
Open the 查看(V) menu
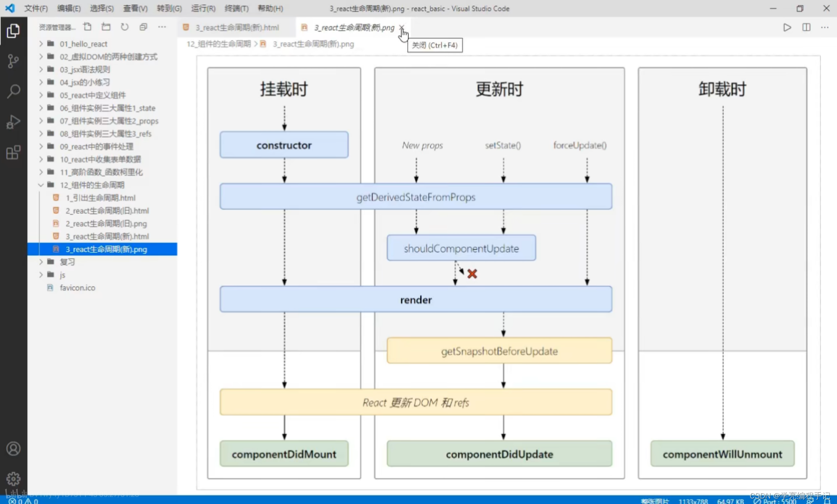tap(135, 8)
